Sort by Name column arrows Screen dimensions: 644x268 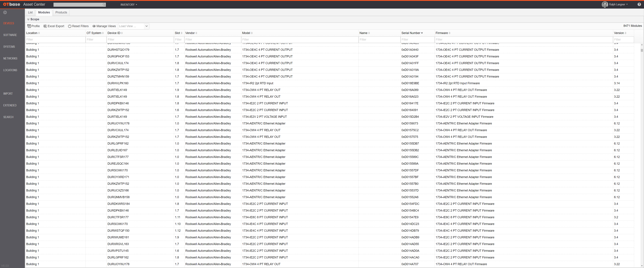pos(369,33)
